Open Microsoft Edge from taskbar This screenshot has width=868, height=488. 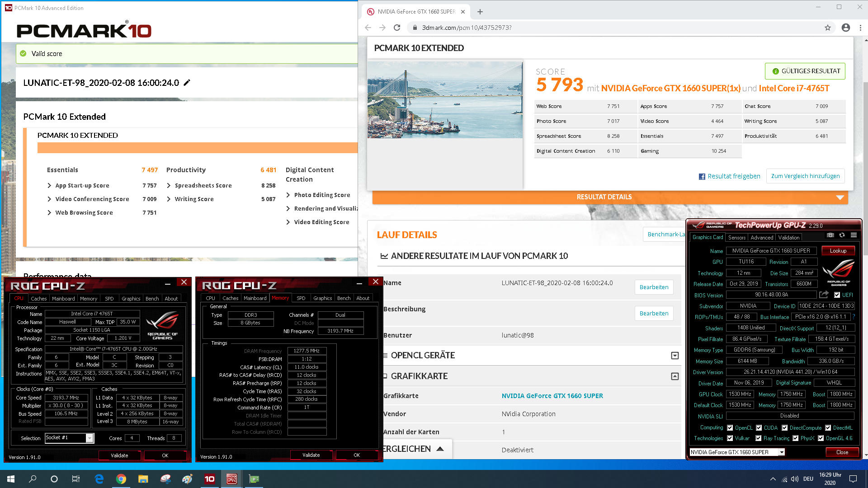point(99,479)
